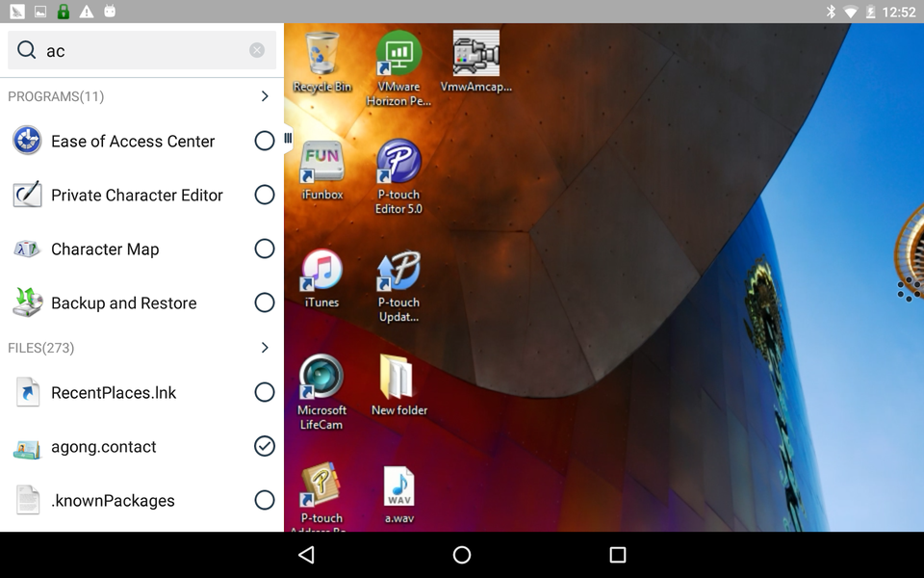The image size is (924, 578).
Task: Click the search input field containing 'ac'
Action: tap(144, 50)
